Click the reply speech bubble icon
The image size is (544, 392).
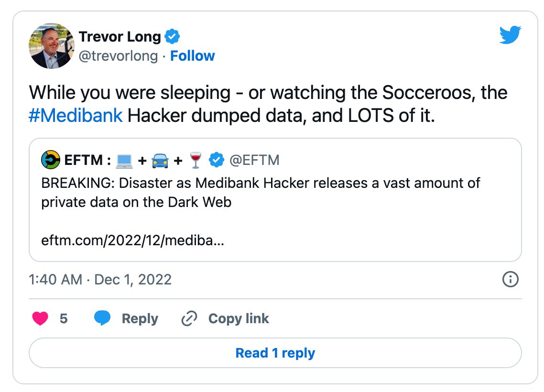tap(102, 319)
